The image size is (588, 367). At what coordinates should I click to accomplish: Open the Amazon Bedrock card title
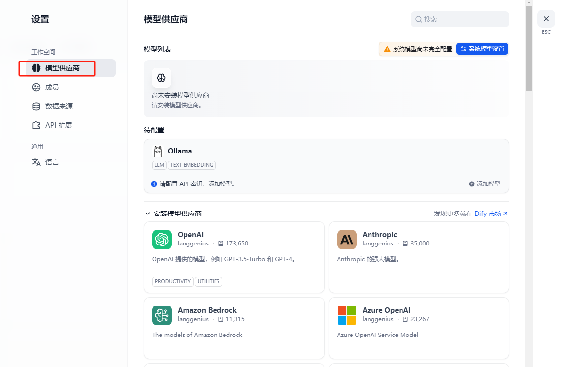(207, 310)
